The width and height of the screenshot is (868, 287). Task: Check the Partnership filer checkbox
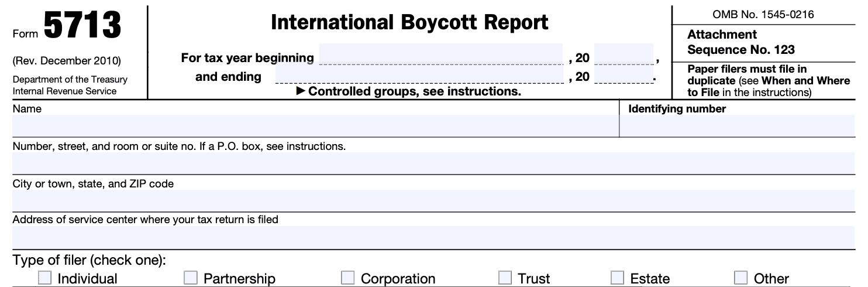point(191,278)
